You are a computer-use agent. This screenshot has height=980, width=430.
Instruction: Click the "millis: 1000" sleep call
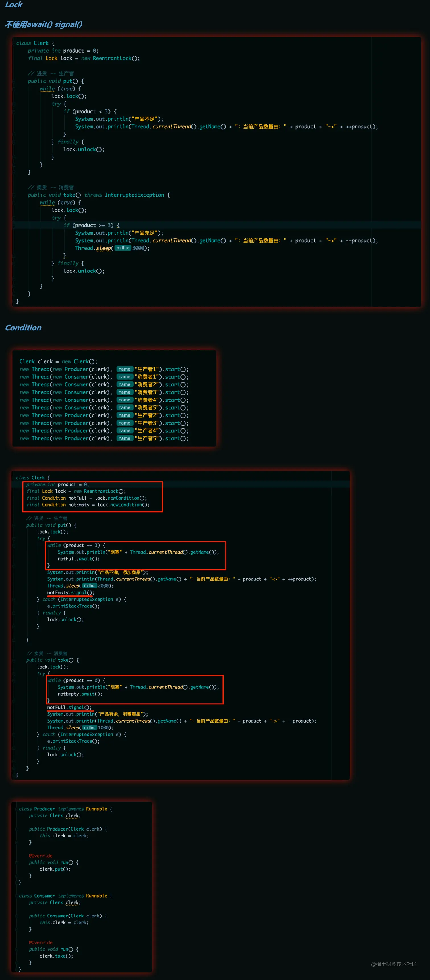coord(80,727)
